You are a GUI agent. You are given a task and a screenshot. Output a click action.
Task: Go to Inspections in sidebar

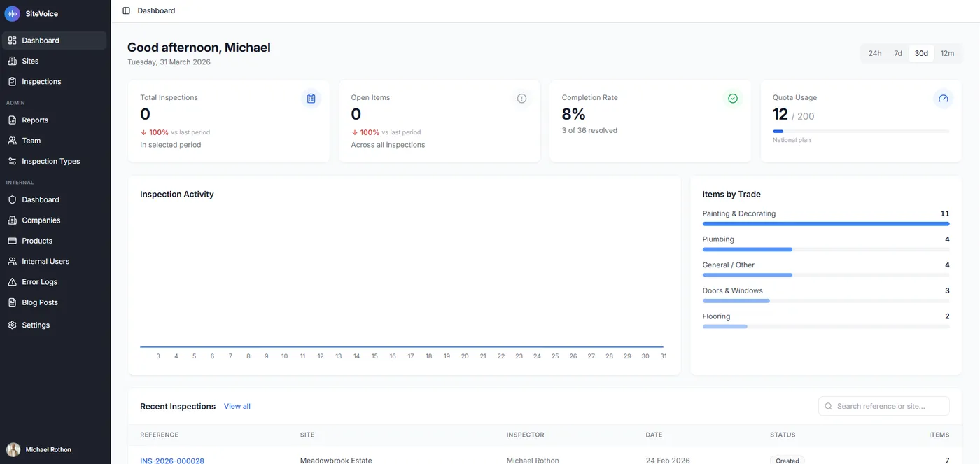55,81
